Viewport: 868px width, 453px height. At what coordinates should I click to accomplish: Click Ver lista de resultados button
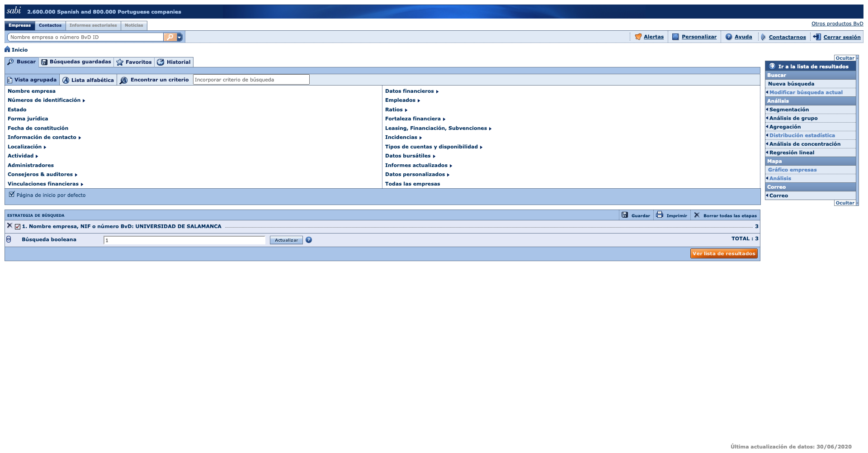click(x=724, y=253)
